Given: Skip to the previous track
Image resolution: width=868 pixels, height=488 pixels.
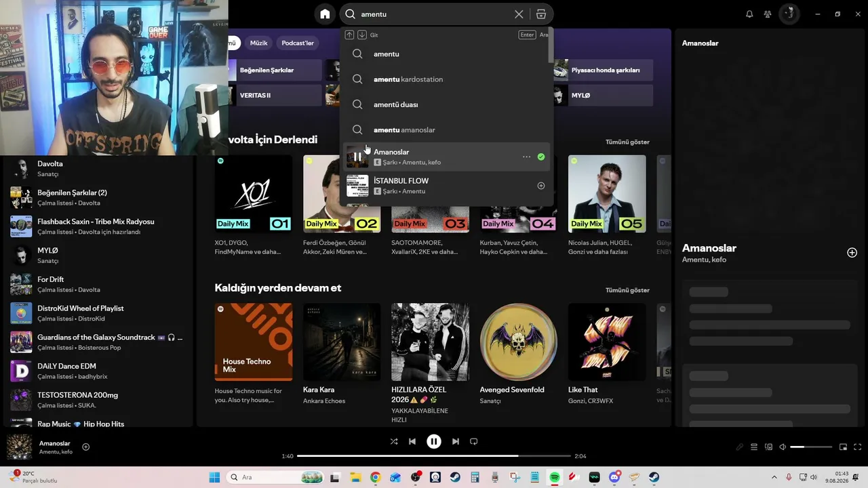Looking at the screenshot, I should [x=412, y=441].
